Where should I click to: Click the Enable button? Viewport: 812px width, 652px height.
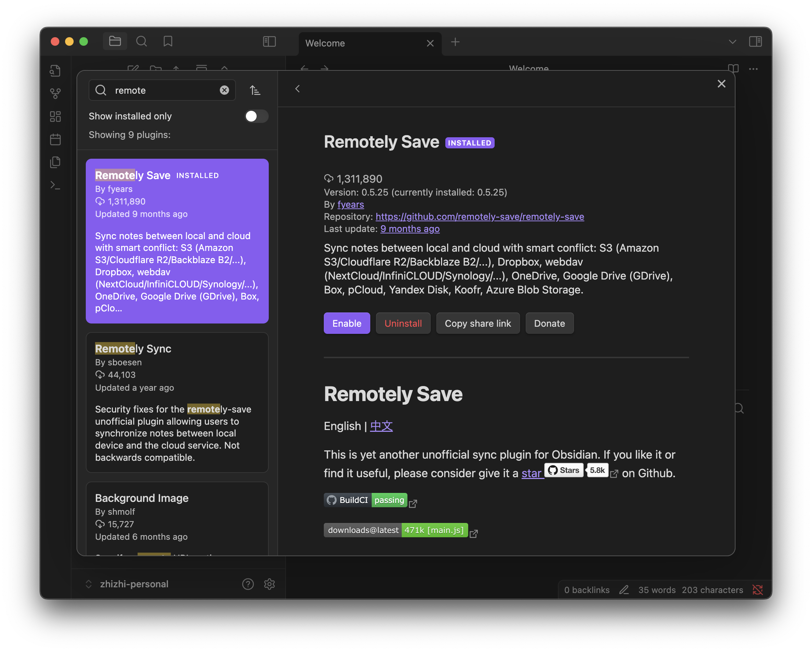point(346,323)
